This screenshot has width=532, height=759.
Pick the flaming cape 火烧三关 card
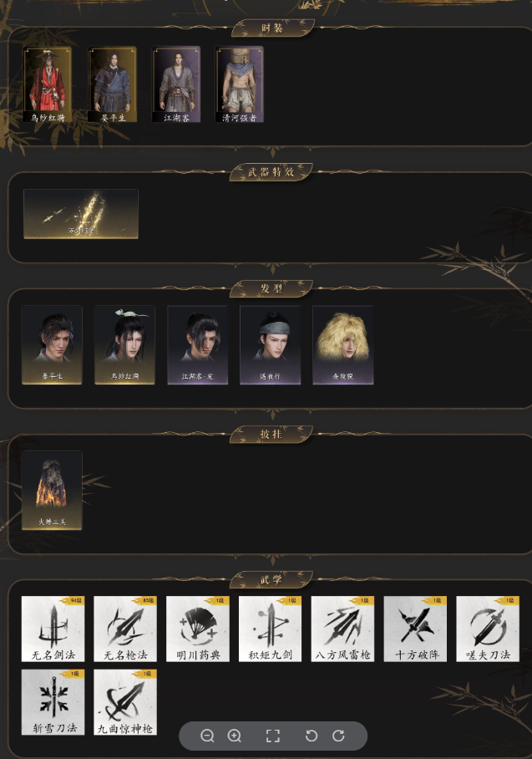(x=52, y=491)
